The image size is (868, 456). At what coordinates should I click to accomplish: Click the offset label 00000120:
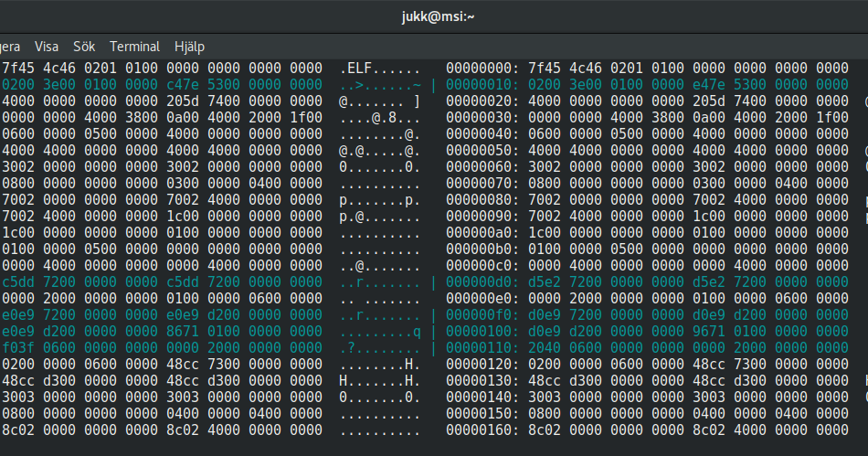click(482, 364)
